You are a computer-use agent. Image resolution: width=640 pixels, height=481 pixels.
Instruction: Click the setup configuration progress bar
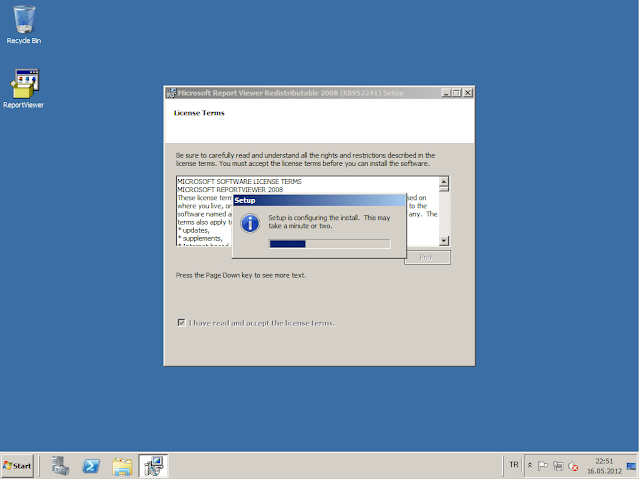330,243
